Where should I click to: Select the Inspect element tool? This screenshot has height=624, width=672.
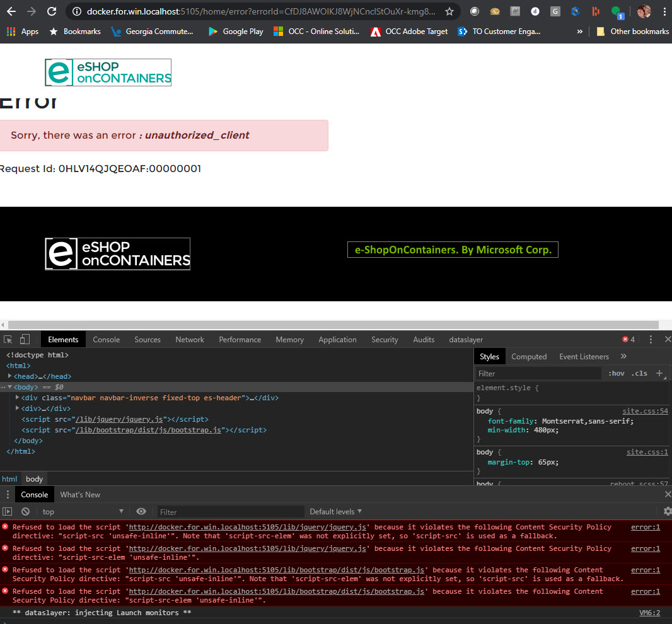[x=8, y=339]
